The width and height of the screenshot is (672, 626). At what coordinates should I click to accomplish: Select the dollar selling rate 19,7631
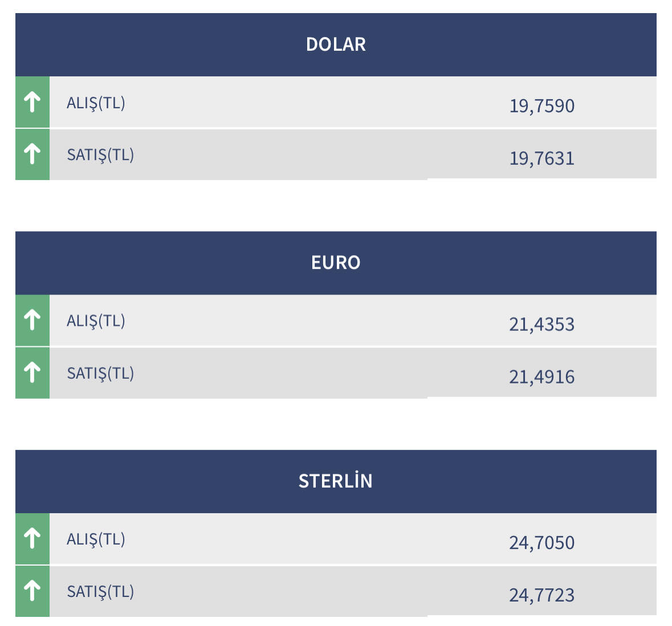[541, 158]
